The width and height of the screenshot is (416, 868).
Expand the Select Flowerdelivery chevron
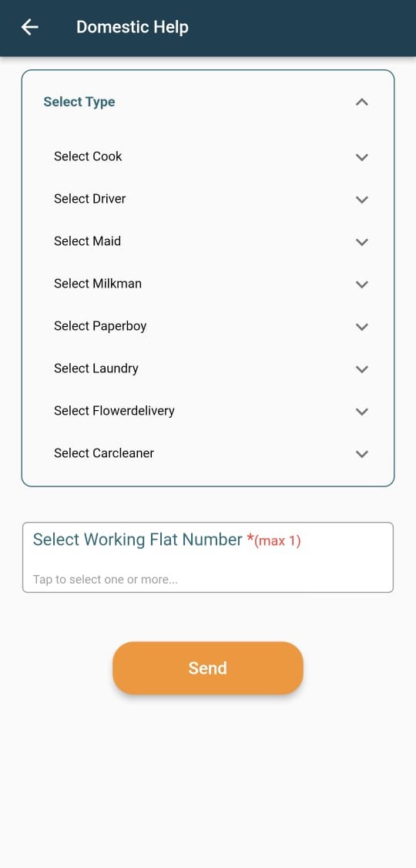362,412
